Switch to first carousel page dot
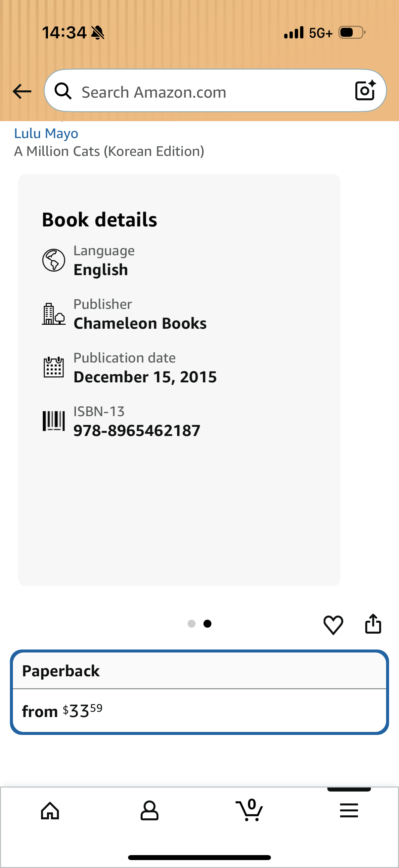The height and width of the screenshot is (868, 399). point(191,624)
